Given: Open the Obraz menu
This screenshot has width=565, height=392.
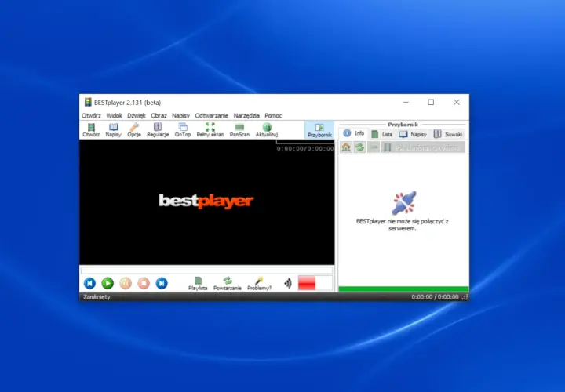Looking at the screenshot, I should [159, 115].
